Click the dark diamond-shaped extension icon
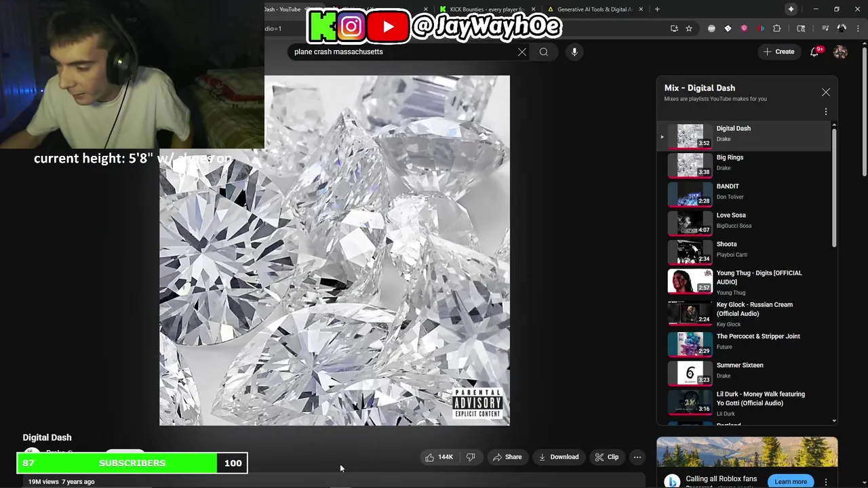The width and height of the screenshot is (868, 488). (x=728, y=28)
